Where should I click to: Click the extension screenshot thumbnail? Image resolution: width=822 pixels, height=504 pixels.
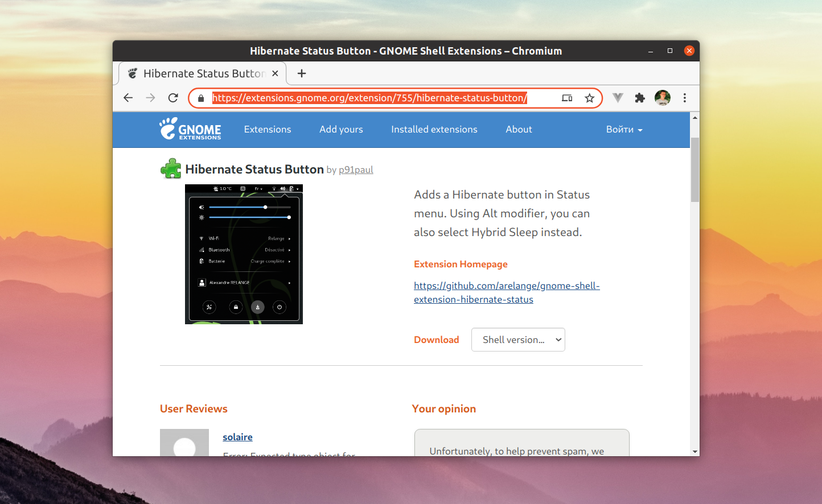244,254
